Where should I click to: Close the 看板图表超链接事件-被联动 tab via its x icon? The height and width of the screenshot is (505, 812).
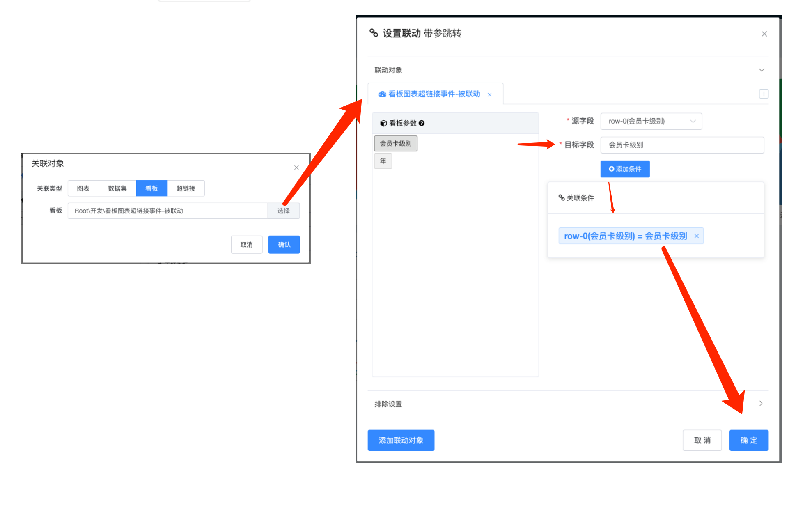(x=490, y=95)
